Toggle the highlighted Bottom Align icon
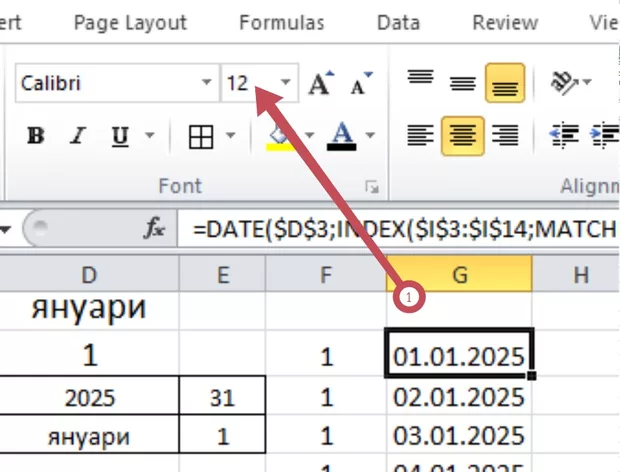This screenshot has height=472, width=620. 505,83
